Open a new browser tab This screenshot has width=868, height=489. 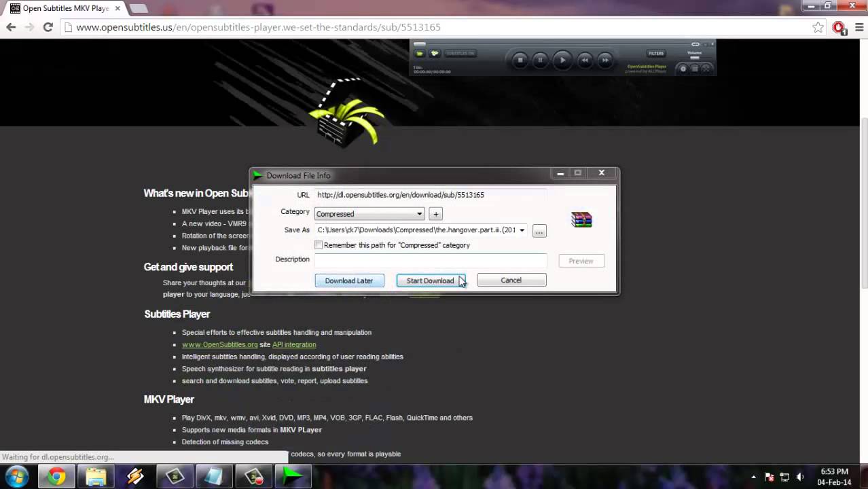click(x=139, y=8)
